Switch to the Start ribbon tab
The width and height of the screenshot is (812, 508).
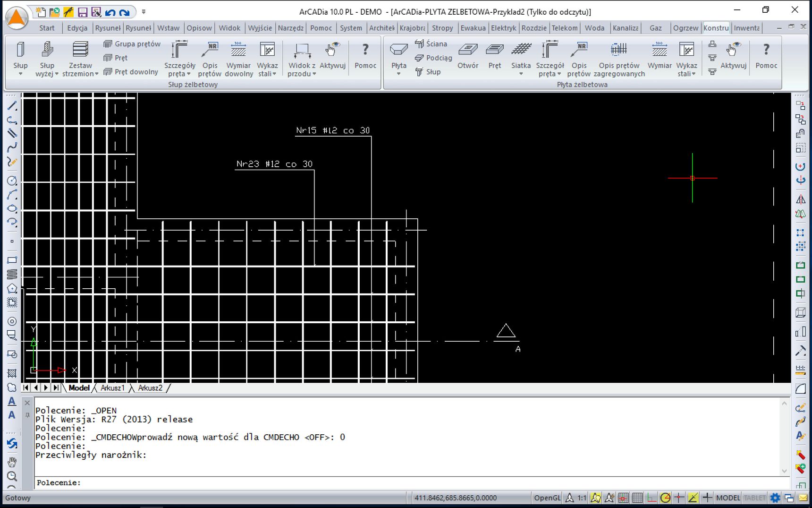[47, 28]
